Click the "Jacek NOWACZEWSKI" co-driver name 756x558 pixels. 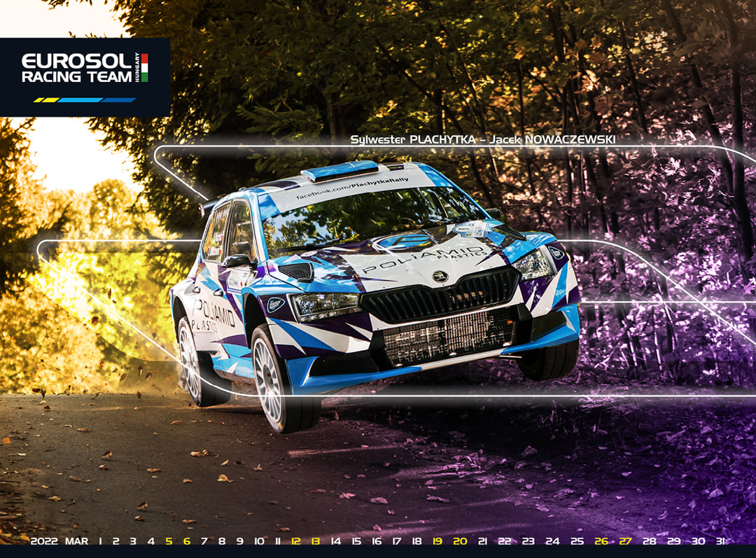pyautogui.click(x=552, y=140)
